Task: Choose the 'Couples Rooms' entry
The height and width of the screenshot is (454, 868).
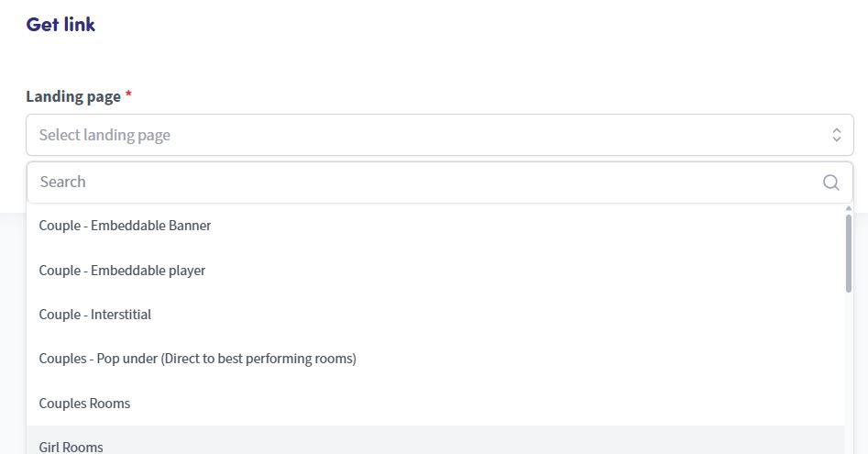Action: coord(84,404)
